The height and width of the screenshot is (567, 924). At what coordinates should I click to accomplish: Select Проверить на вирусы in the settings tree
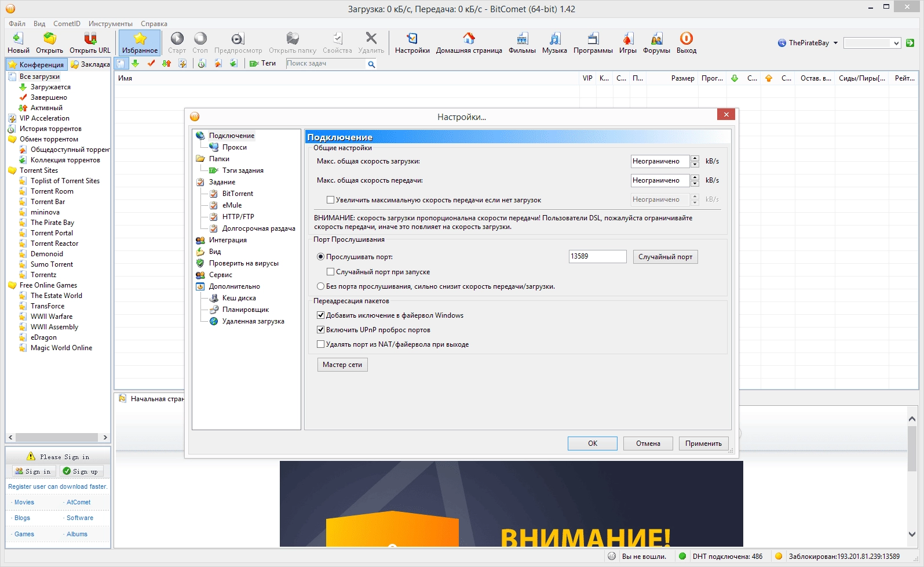[243, 263]
